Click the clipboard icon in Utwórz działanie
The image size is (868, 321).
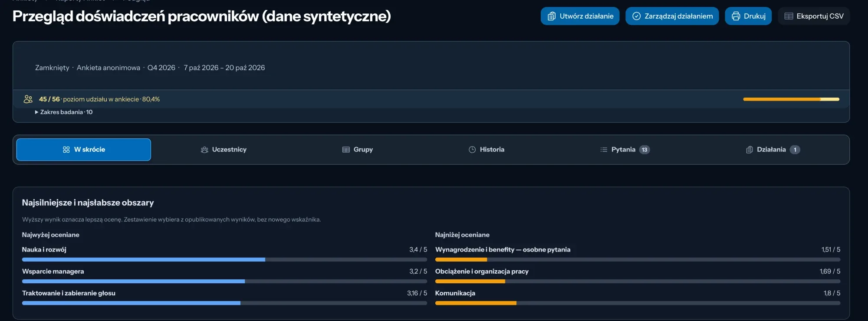click(x=552, y=16)
